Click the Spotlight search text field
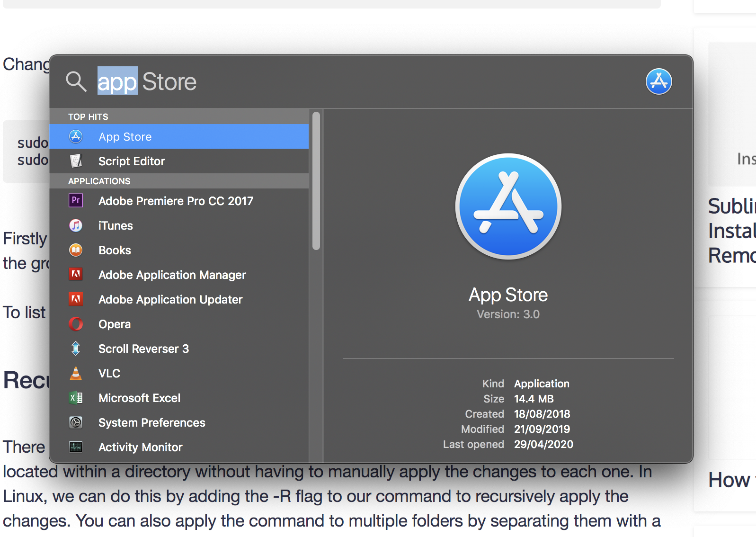This screenshot has width=756, height=537. [x=365, y=81]
